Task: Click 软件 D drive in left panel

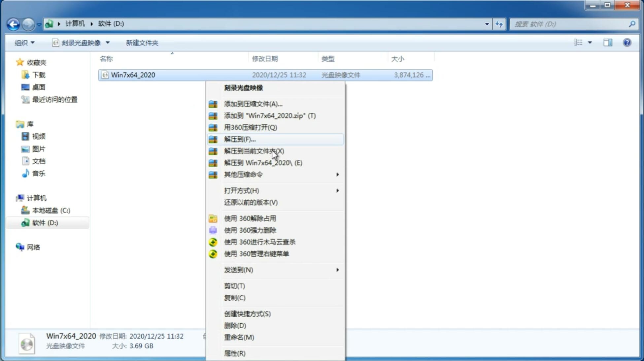Action: (44, 222)
